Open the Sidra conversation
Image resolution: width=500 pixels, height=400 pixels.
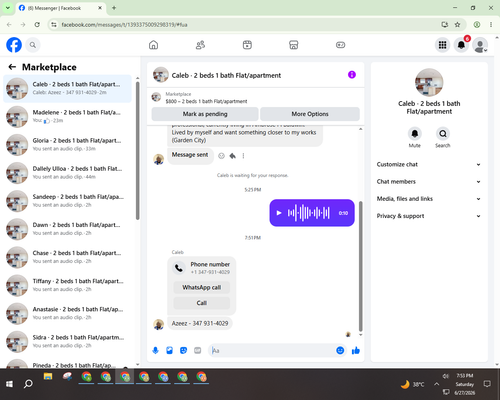67,341
